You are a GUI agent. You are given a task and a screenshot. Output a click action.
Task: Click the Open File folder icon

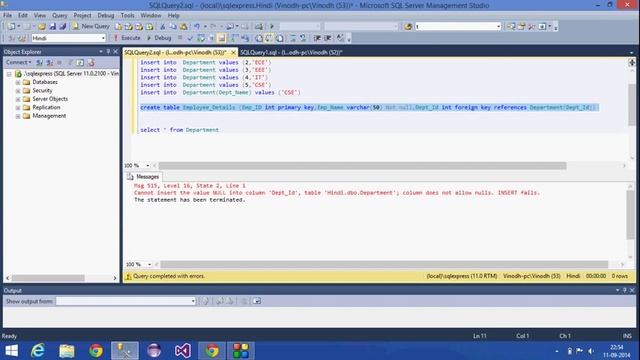pyautogui.click(x=42, y=27)
